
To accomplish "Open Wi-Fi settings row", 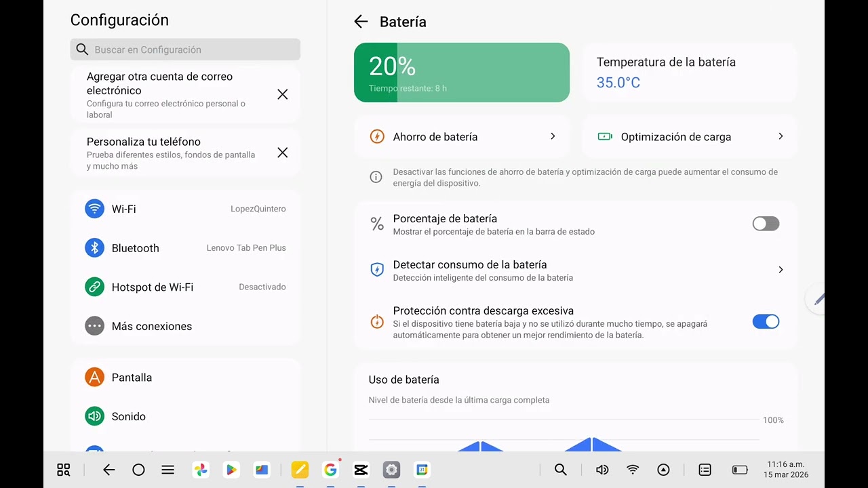I will click(x=185, y=209).
